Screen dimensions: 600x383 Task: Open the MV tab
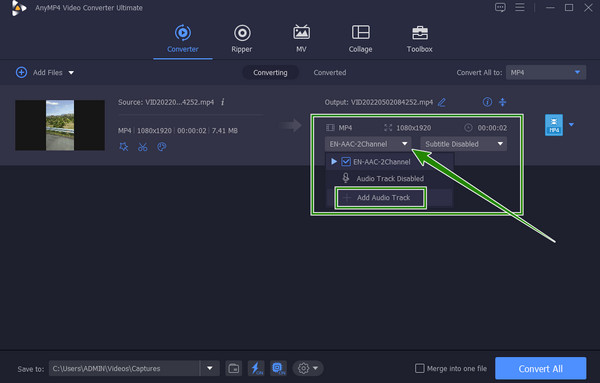tap(301, 39)
